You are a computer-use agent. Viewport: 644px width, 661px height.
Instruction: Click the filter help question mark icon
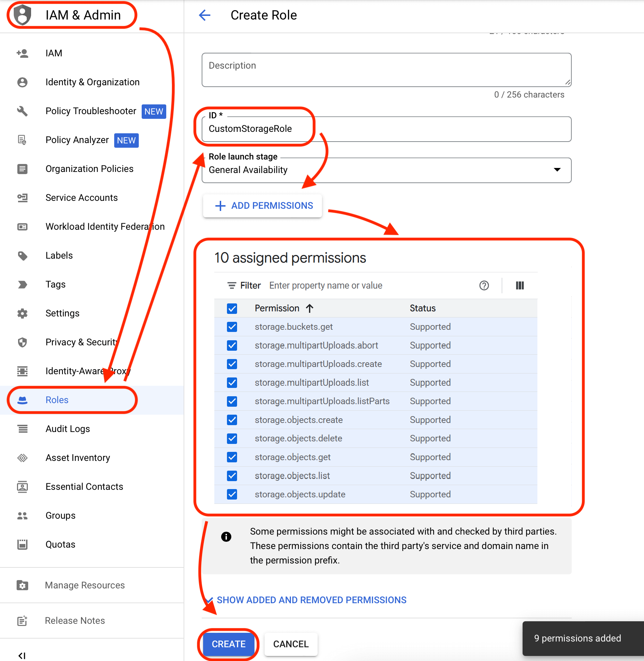click(484, 285)
